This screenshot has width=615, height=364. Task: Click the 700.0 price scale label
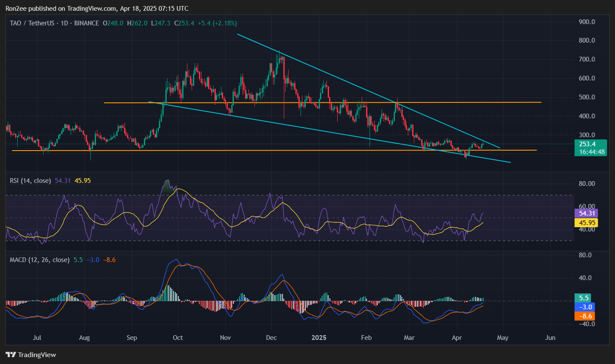click(587, 59)
